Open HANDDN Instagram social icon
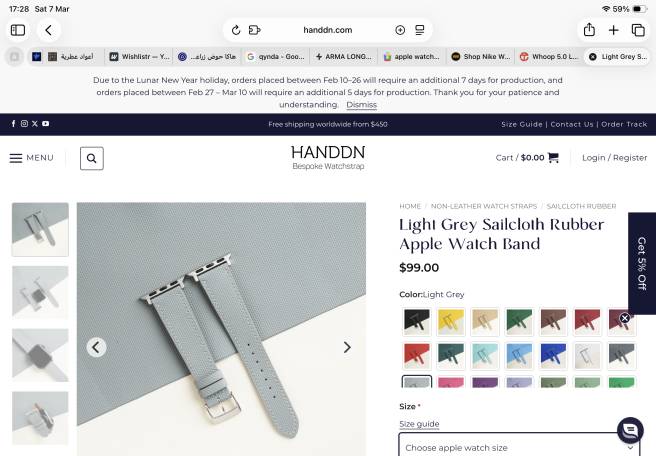The height and width of the screenshot is (456, 656). tap(24, 123)
